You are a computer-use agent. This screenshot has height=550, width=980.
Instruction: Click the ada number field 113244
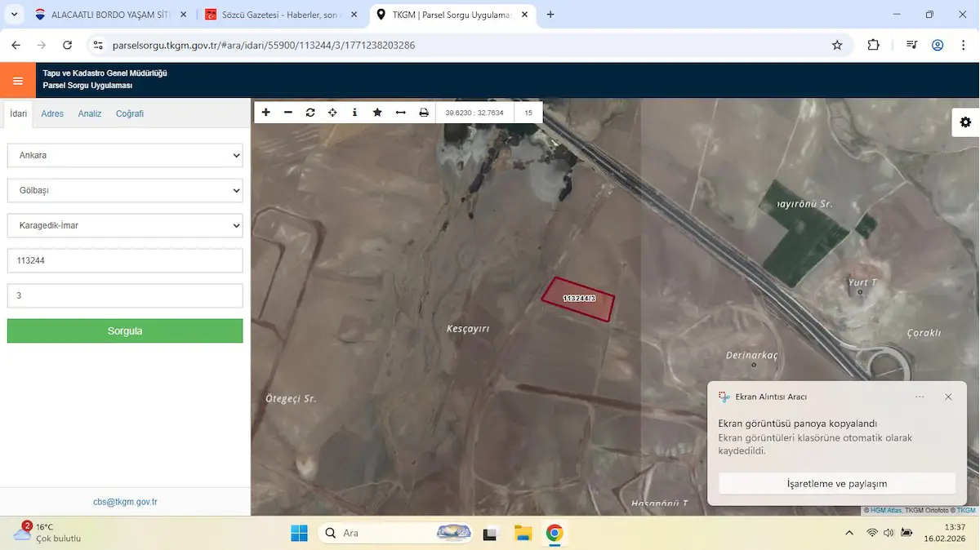125,260
